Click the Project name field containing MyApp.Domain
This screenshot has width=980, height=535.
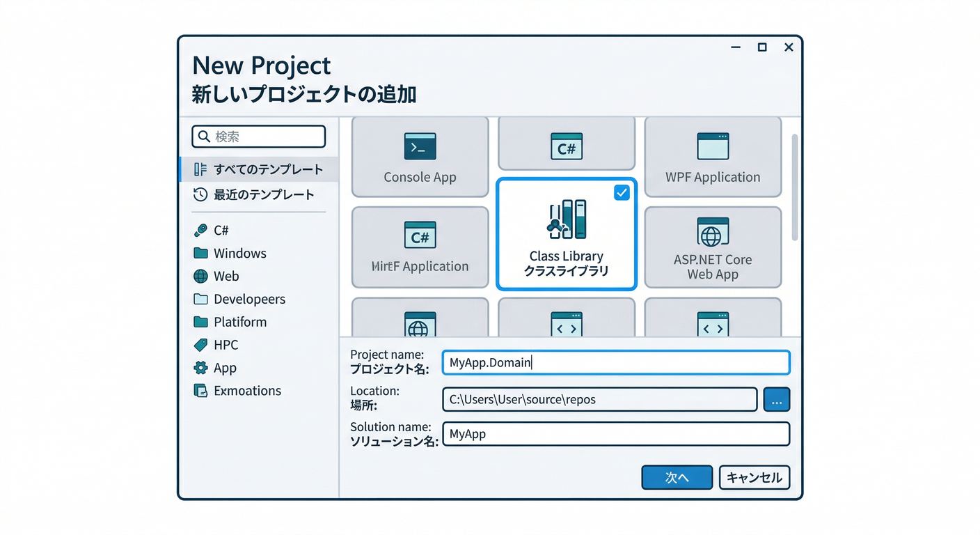click(x=616, y=362)
